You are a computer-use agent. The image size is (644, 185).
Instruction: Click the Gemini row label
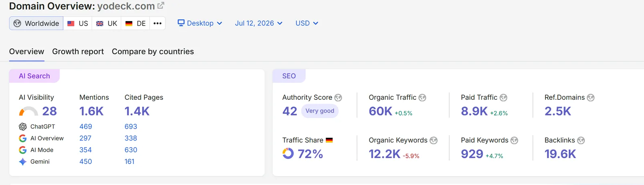tap(40, 162)
